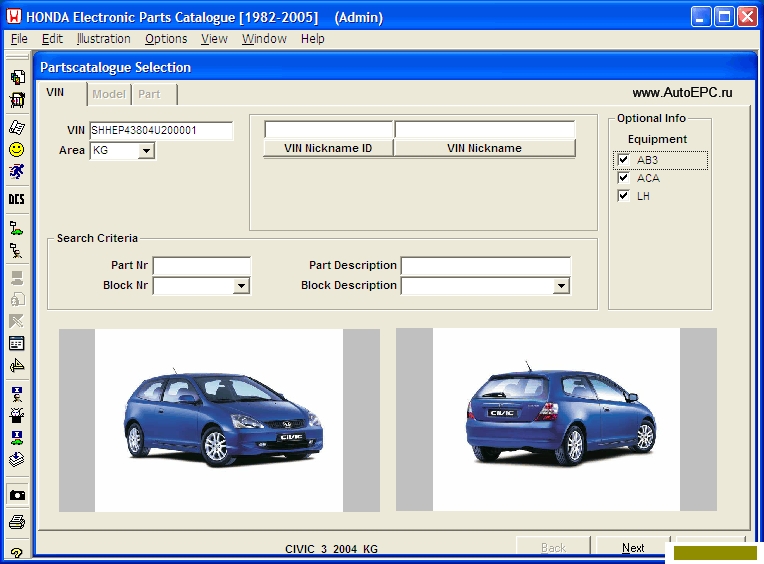
Task: Expand the Block Description dropdown
Action: coord(561,286)
